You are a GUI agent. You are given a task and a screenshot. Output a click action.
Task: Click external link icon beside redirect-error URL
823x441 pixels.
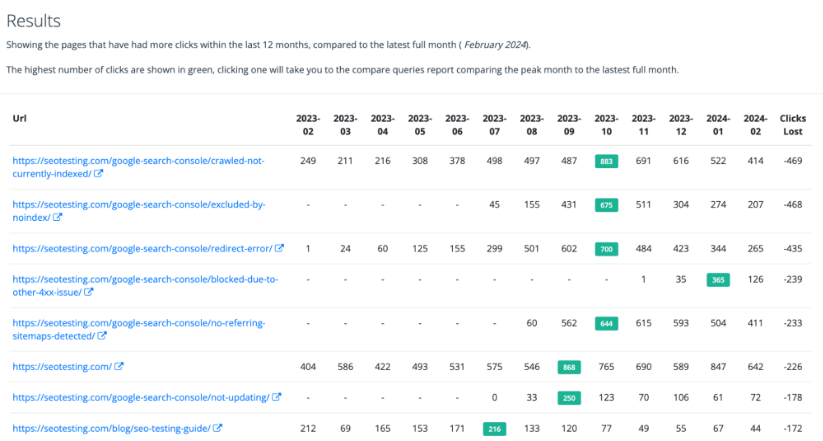coord(279,248)
